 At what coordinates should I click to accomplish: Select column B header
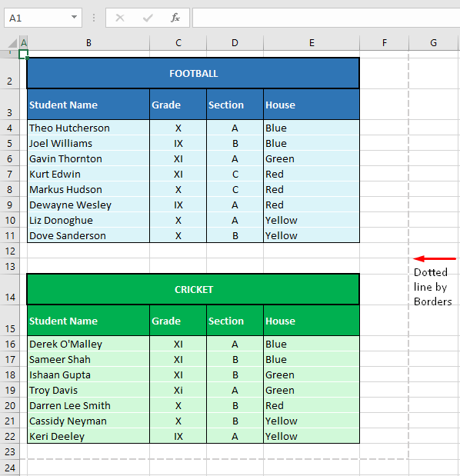pos(88,43)
